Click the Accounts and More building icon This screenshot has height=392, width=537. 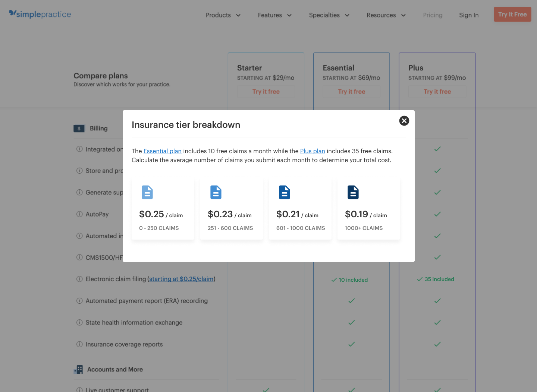78,369
